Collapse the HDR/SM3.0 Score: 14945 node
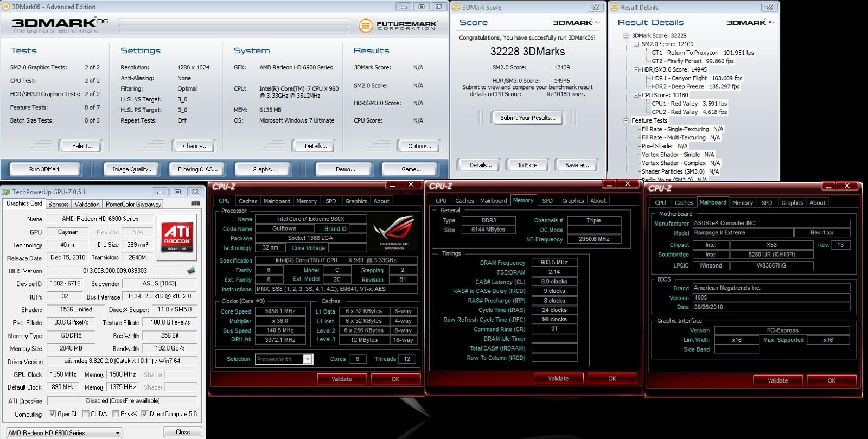The image size is (868, 439). coord(636,69)
